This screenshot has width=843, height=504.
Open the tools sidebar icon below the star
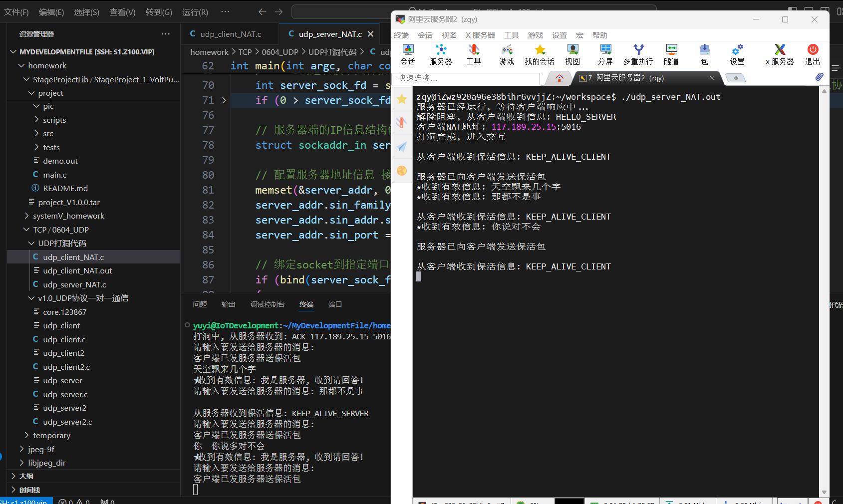402,123
